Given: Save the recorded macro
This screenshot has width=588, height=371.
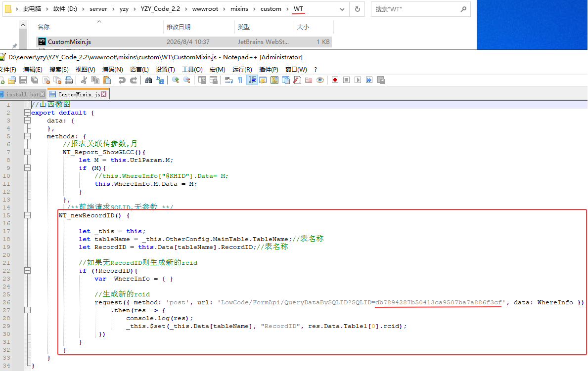Looking at the screenshot, I should [381, 80].
